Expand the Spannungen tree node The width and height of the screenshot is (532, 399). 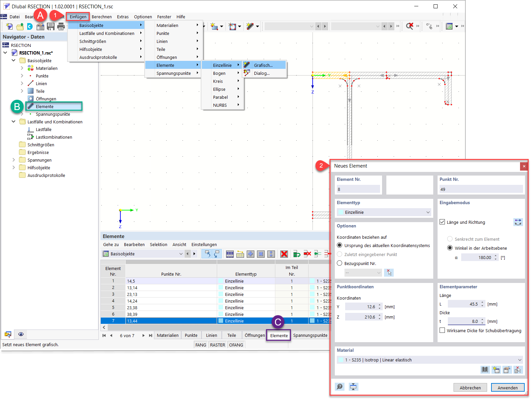click(14, 160)
